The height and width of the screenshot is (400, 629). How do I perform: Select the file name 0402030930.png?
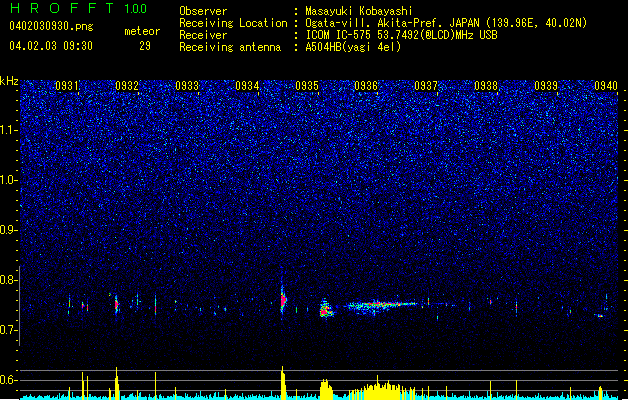(x=51, y=26)
